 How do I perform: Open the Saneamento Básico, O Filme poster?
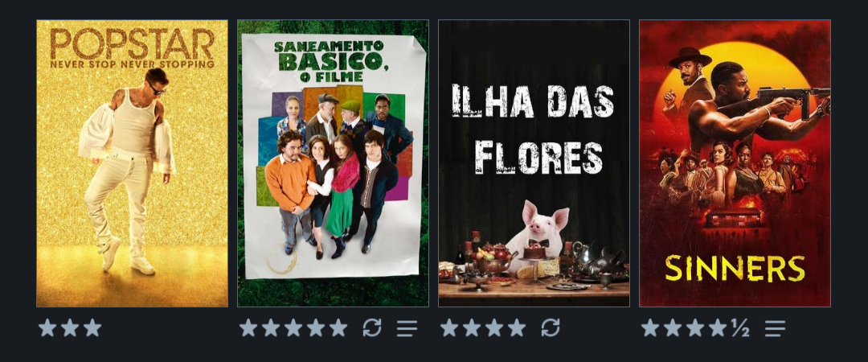point(334,163)
